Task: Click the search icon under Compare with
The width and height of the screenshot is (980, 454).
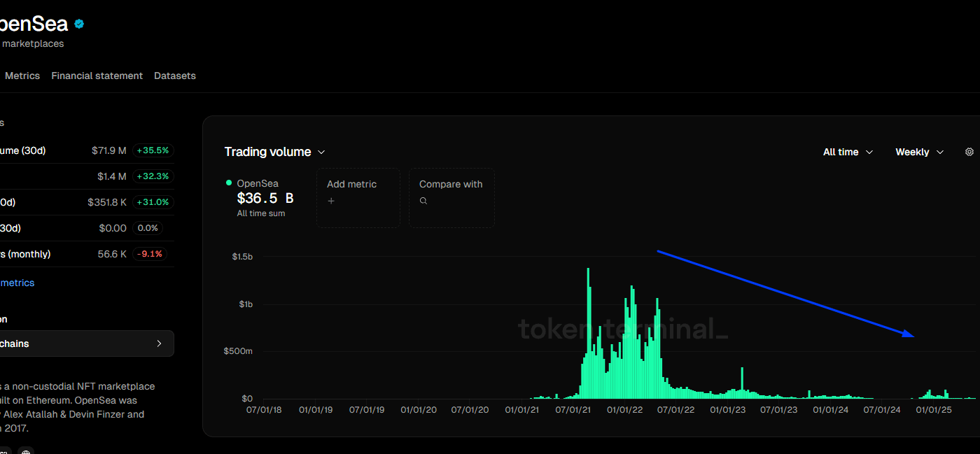Action: (423, 201)
